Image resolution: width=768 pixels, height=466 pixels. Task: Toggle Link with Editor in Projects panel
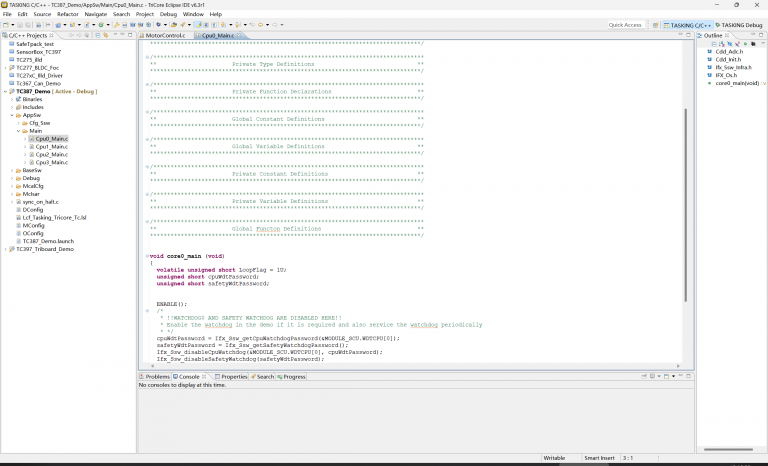pos(105,35)
